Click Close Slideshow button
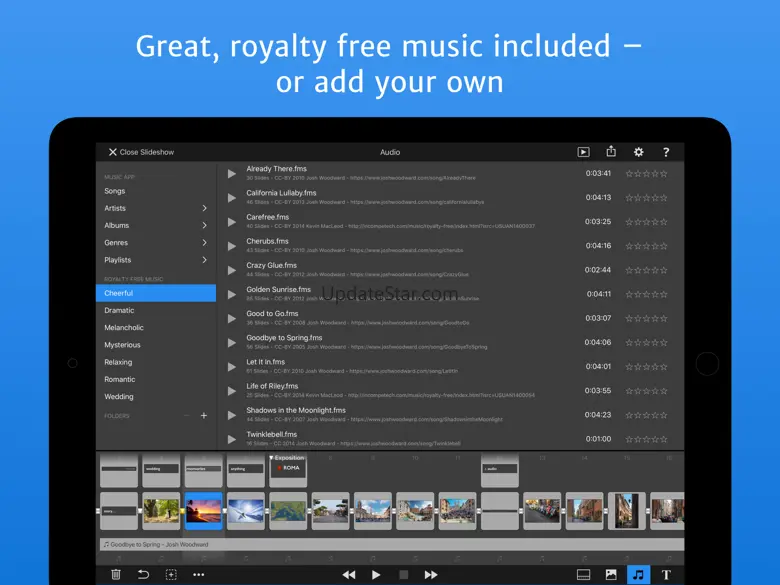The width and height of the screenshot is (780, 585). (141, 152)
